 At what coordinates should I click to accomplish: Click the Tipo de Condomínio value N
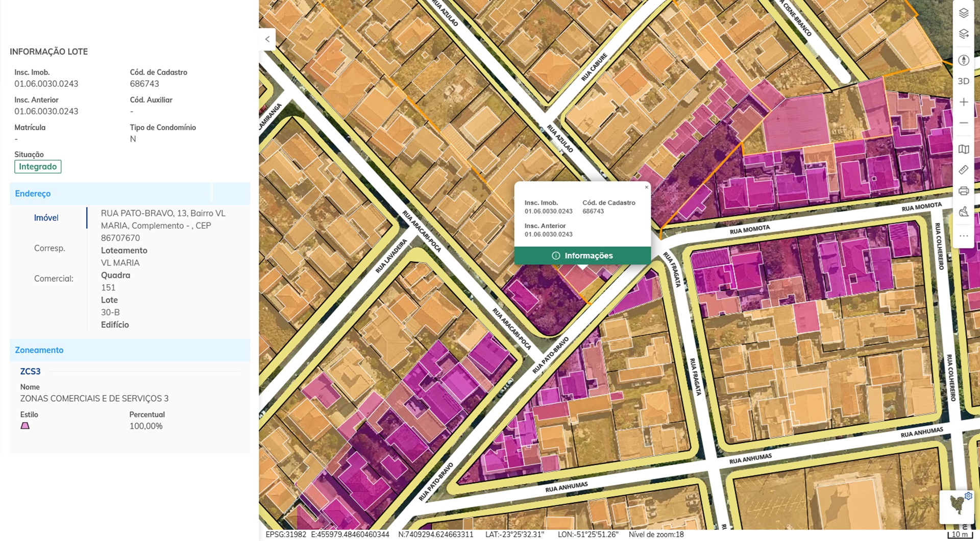pos(133,139)
